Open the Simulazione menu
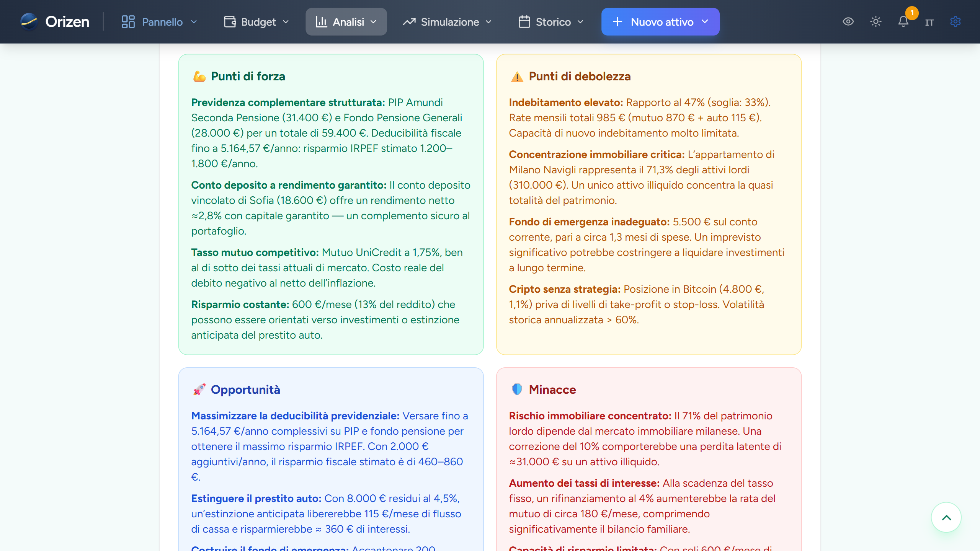This screenshot has width=980, height=551. (x=449, y=22)
